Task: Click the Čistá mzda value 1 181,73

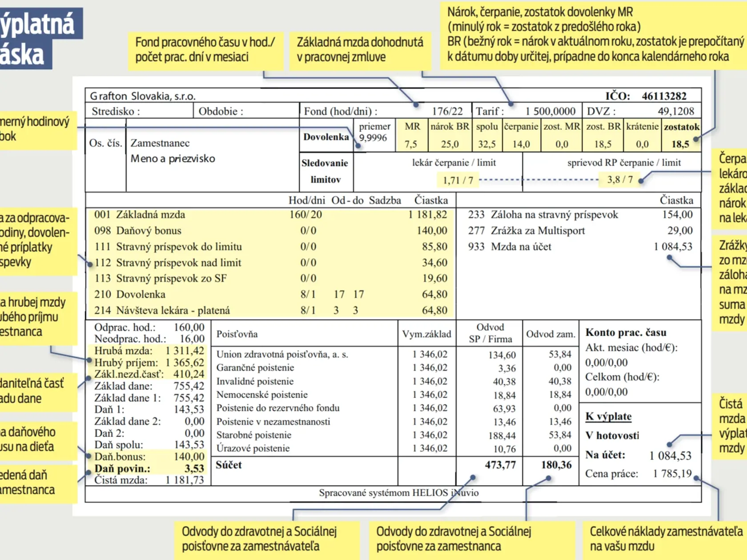Action: click(x=185, y=480)
